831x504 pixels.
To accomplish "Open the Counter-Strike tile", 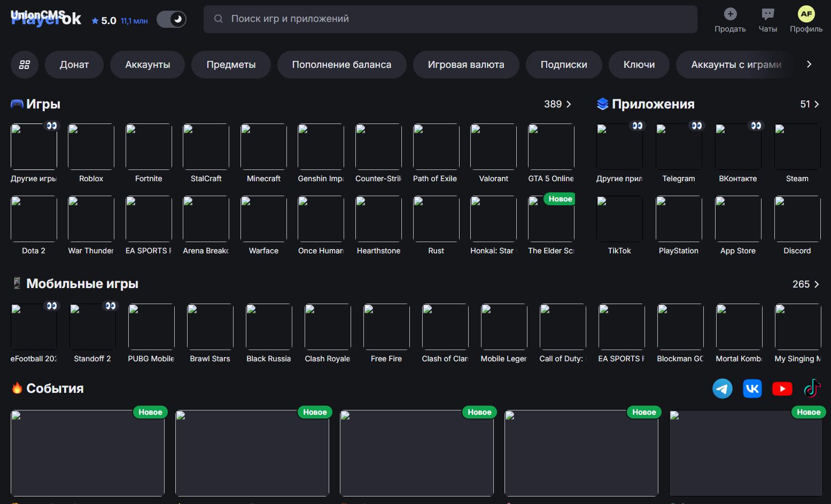I will tap(378, 154).
